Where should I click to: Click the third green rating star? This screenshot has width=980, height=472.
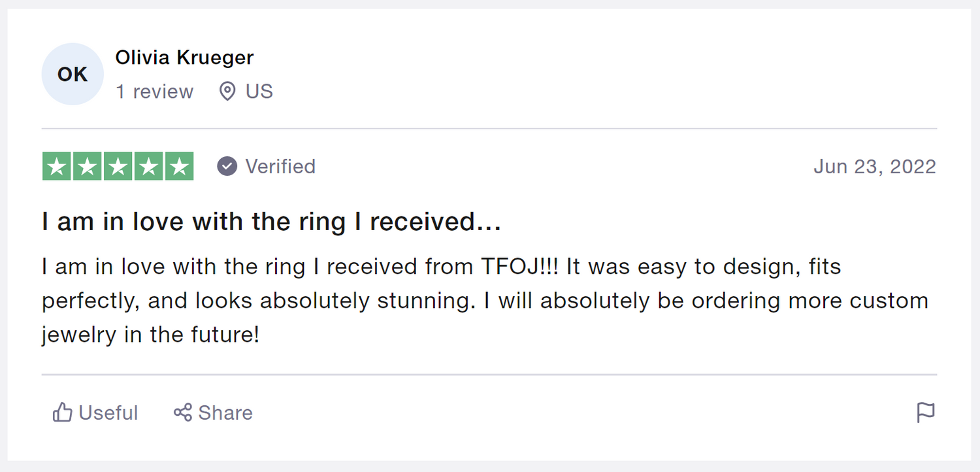pos(118,167)
